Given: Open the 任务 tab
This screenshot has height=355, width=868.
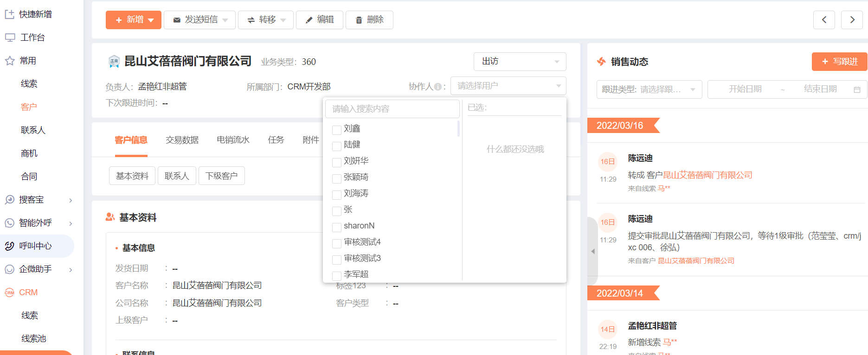Looking at the screenshot, I should pos(276,140).
